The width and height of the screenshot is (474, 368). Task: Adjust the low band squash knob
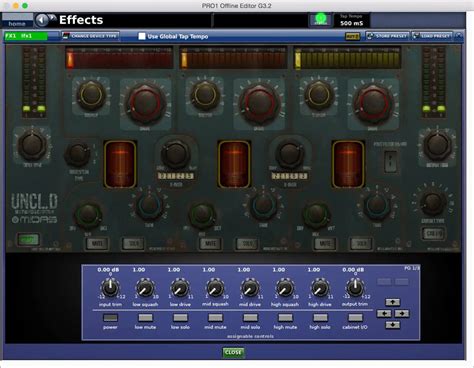coord(91,95)
